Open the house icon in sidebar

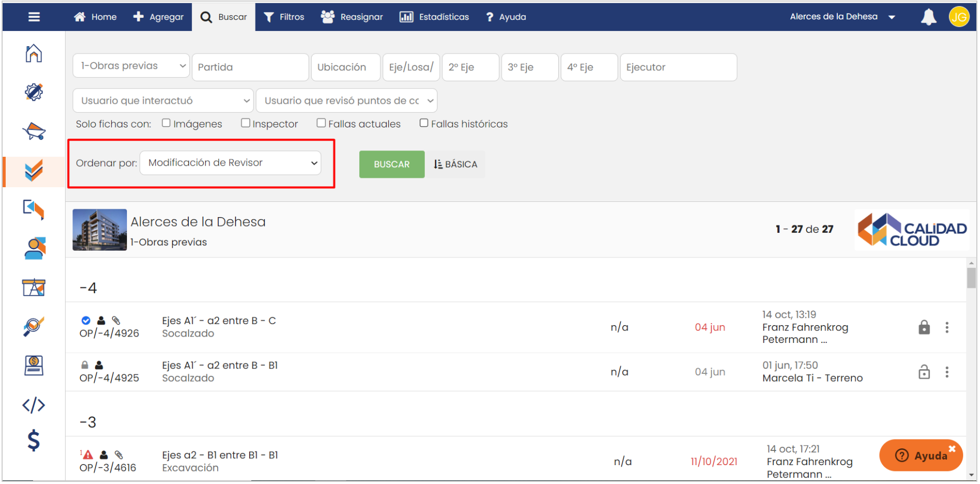[x=34, y=53]
